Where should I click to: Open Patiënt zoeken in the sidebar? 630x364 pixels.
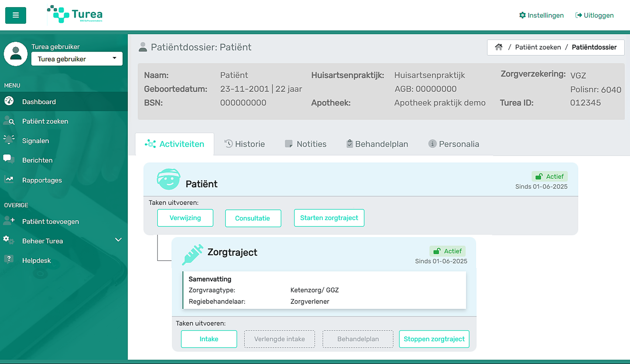[64, 121]
